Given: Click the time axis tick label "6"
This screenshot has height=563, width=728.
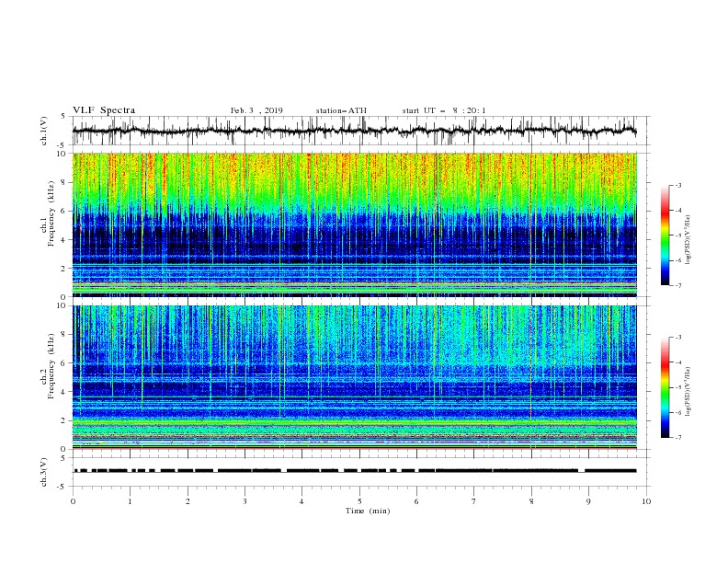Looking at the screenshot, I should coord(416,501).
